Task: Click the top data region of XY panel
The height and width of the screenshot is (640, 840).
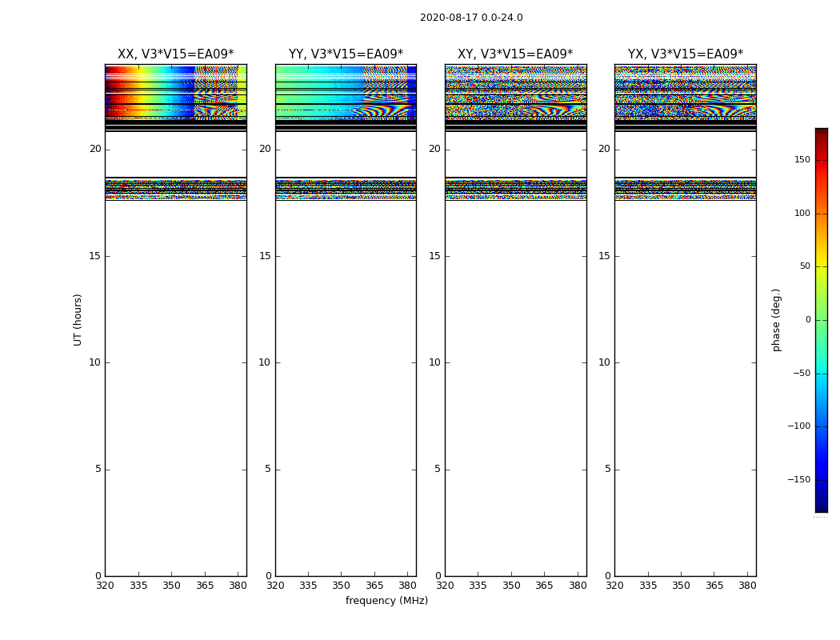Action: coord(515,92)
